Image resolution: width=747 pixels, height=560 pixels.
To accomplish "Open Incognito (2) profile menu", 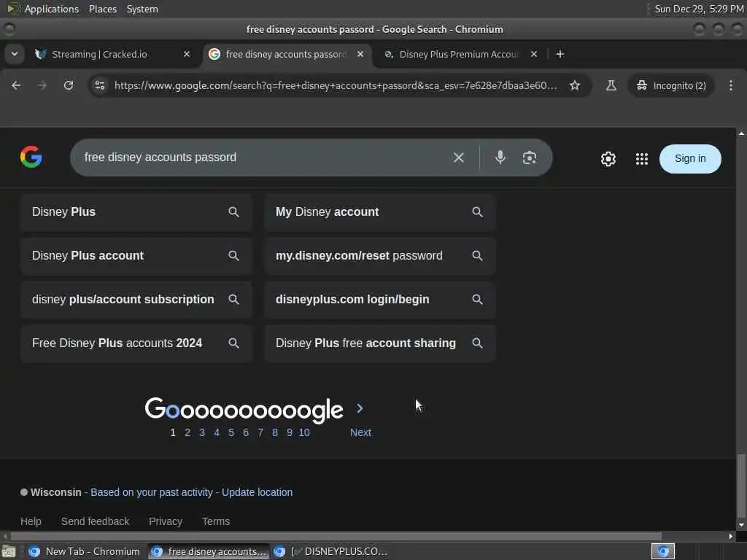I will coord(671,86).
